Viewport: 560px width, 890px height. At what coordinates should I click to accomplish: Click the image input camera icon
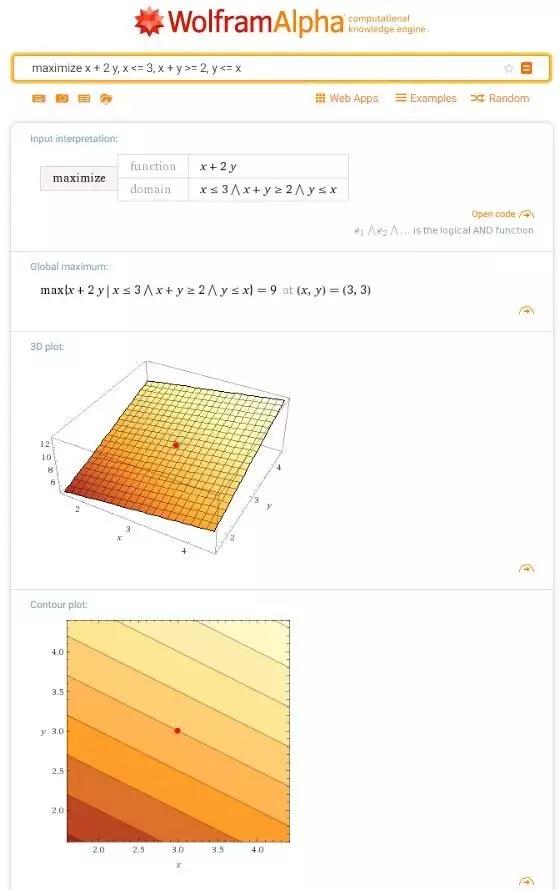click(x=62, y=98)
